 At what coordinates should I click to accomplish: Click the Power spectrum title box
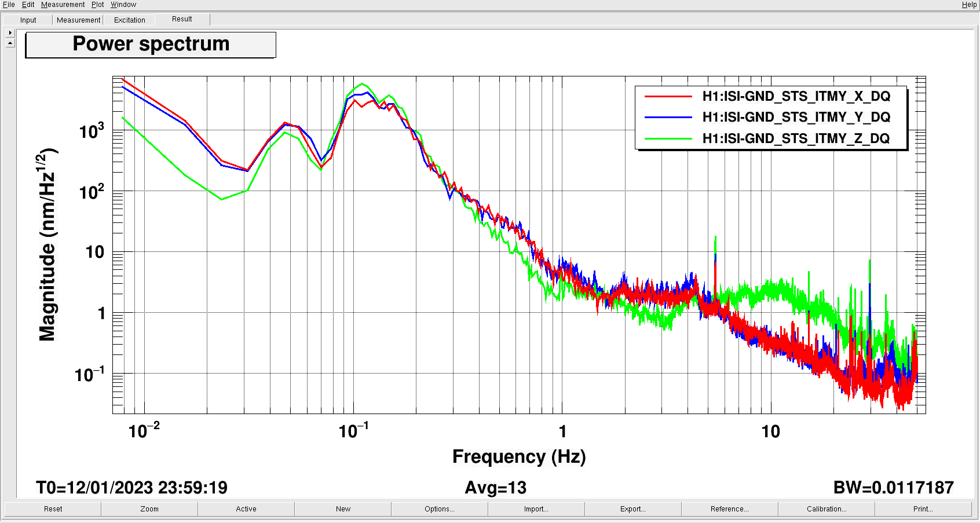151,45
